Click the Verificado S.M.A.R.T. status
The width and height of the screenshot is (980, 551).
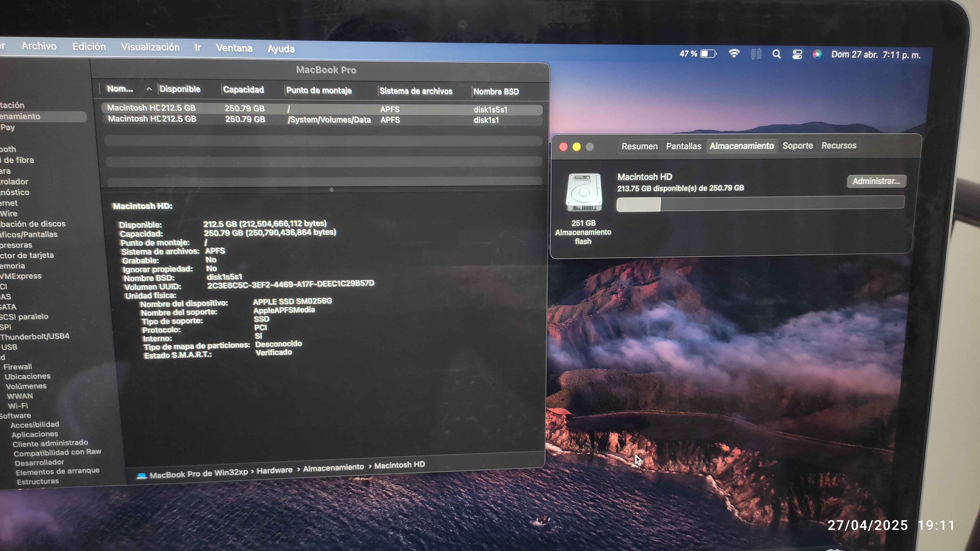[273, 352]
